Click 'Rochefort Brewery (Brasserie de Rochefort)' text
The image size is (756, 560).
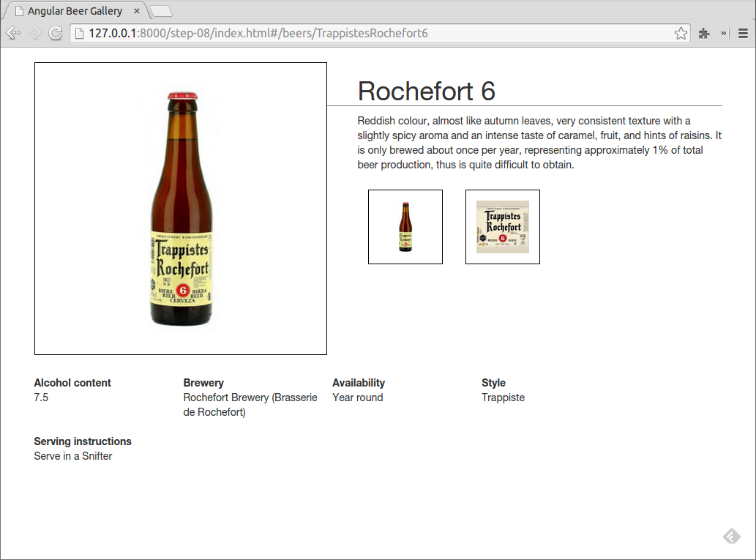click(x=250, y=405)
